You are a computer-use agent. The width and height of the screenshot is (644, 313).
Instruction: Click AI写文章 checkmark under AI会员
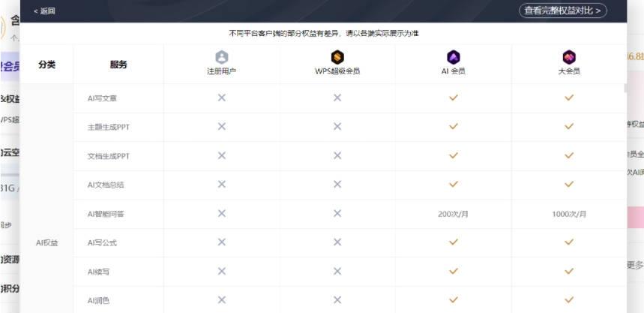click(x=453, y=98)
